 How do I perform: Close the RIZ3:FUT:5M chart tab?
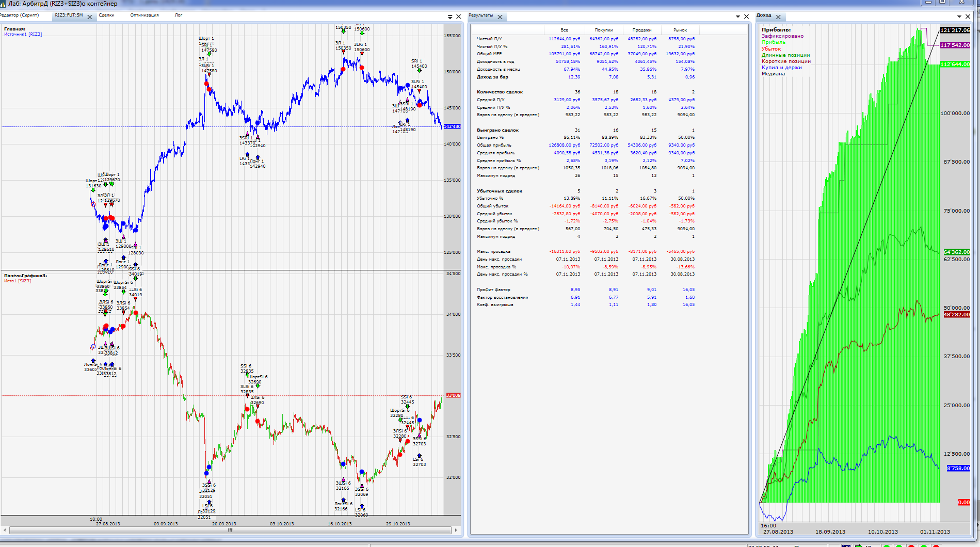90,17
